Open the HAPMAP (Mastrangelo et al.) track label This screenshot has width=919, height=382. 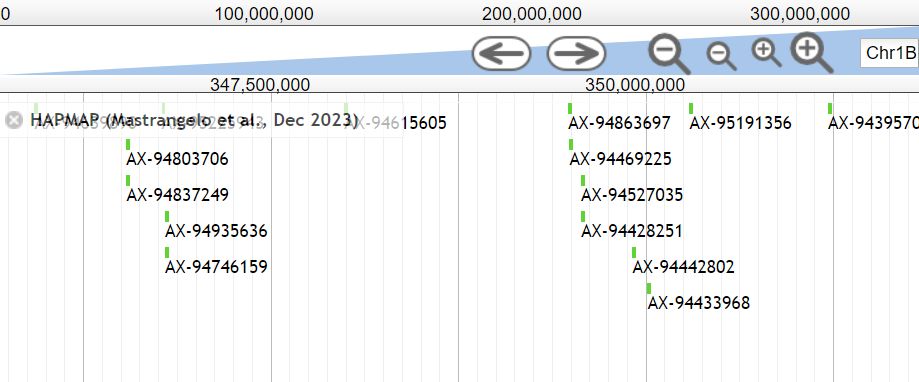point(194,120)
